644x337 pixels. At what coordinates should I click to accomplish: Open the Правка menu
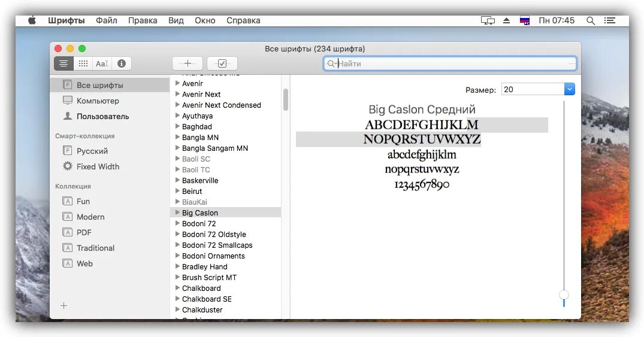143,20
